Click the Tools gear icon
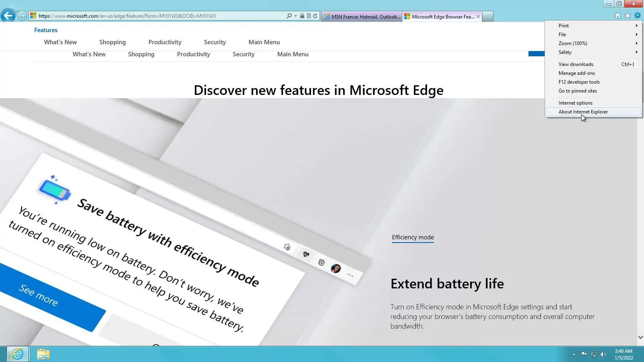 638,16
